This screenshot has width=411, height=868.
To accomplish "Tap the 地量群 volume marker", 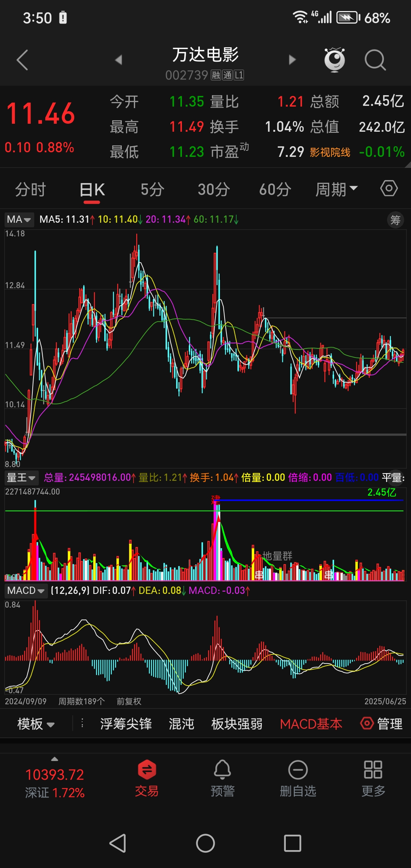I will (x=277, y=556).
